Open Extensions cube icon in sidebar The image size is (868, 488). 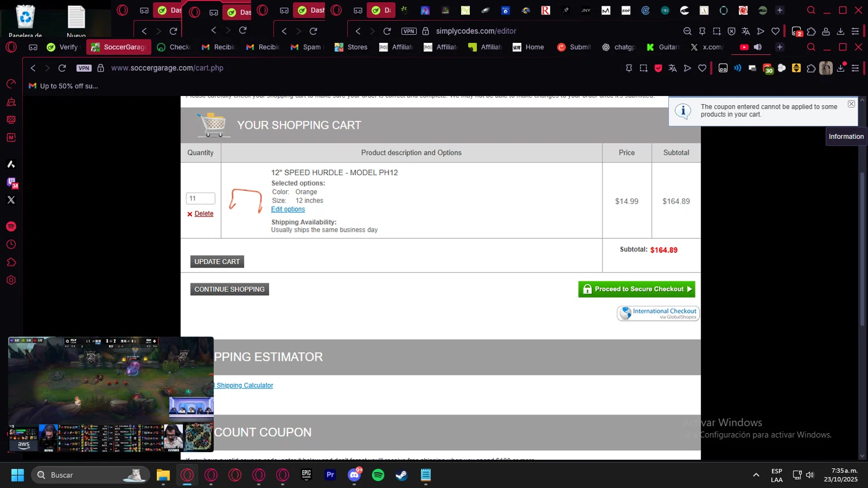pos(11,263)
